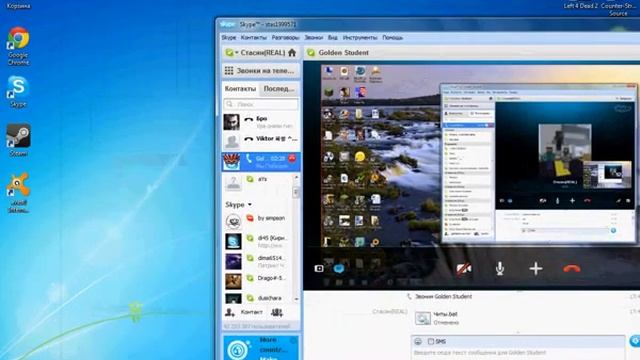The width and height of the screenshot is (640, 360).
Task: Focus the contact search field
Action: (x=261, y=104)
